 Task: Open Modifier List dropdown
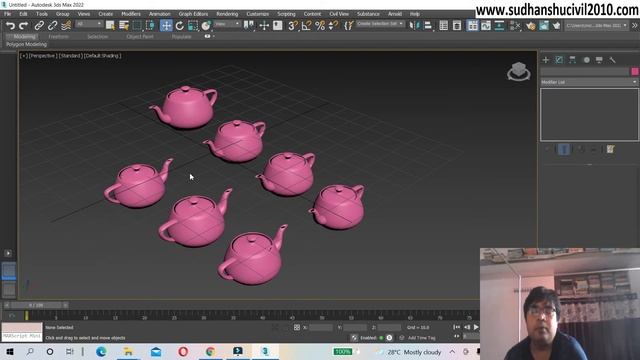pyautogui.click(x=589, y=82)
